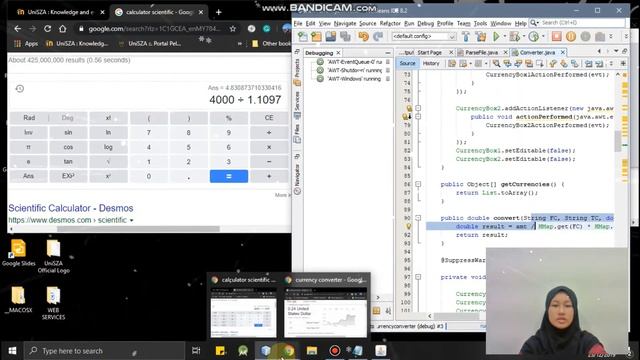Open Windows Start menu
640x360 pixels.
12,351
